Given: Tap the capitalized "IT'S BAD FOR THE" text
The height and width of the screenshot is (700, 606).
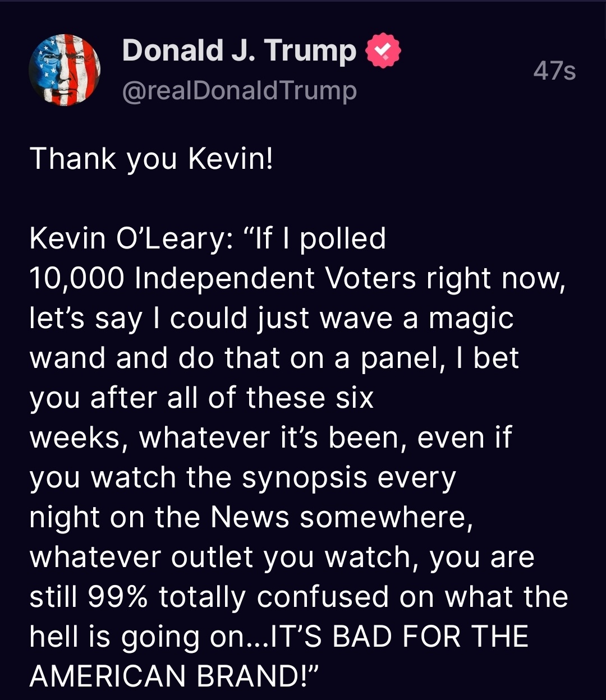Looking at the screenshot, I should pos(400,637).
